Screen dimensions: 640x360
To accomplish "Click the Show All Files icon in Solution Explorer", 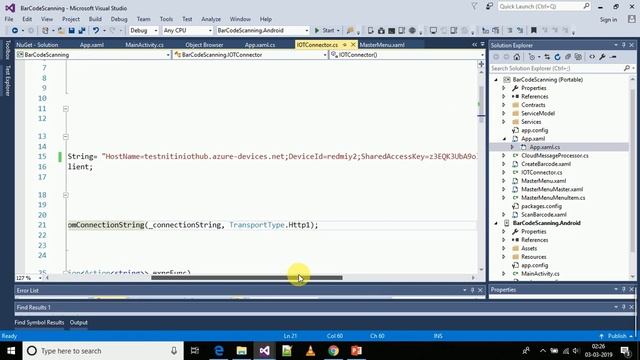I will 578,57.
